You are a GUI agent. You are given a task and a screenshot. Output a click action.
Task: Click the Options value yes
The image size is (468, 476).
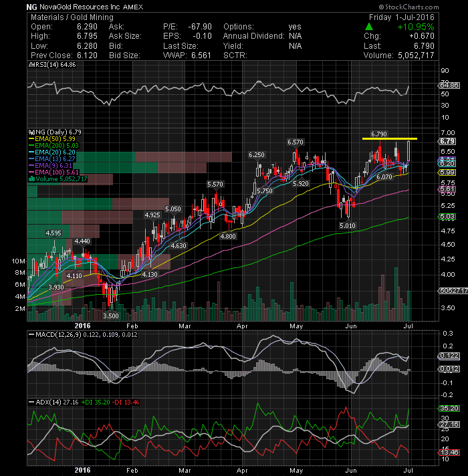click(x=295, y=27)
